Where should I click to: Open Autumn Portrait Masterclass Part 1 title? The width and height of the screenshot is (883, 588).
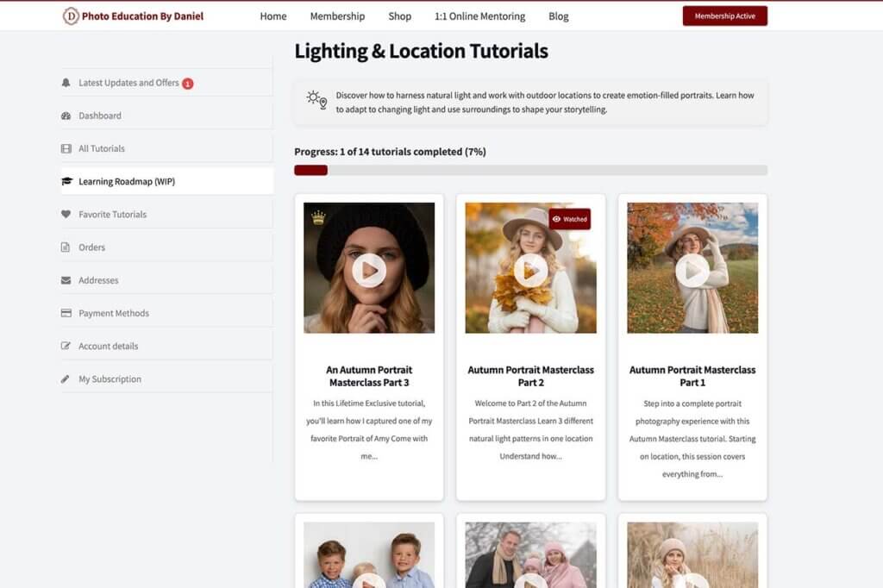point(692,376)
